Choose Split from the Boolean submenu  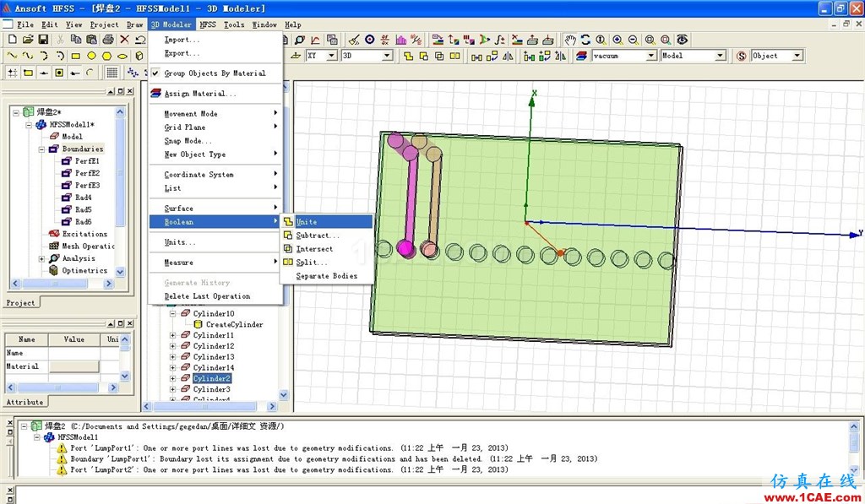point(327,263)
